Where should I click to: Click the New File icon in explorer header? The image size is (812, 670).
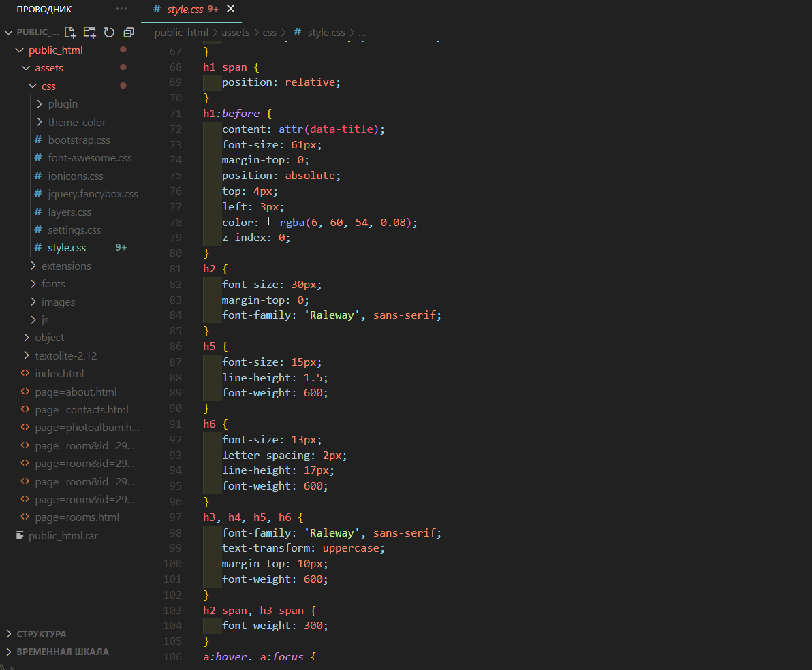pyautogui.click(x=70, y=33)
